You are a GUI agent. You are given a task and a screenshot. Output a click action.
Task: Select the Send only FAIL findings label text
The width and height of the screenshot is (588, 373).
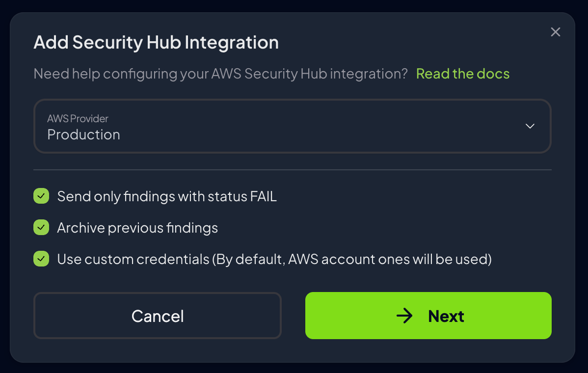click(x=167, y=196)
